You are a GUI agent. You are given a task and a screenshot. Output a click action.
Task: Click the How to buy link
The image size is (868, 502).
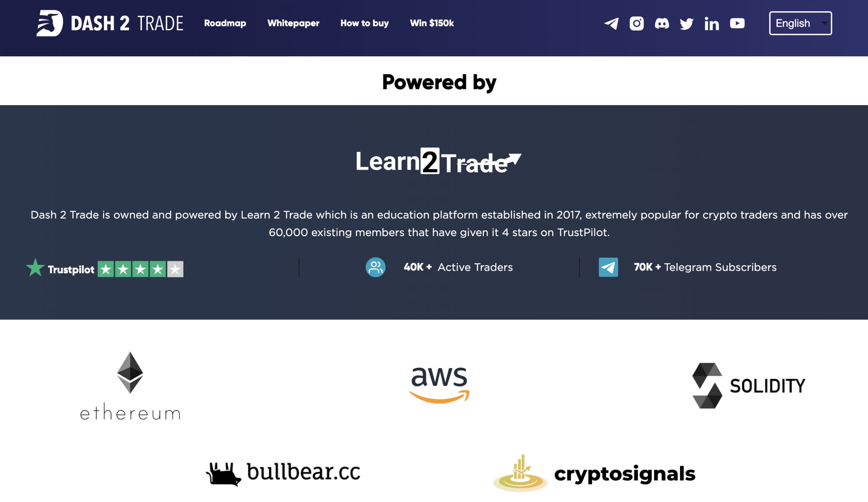[364, 23]
